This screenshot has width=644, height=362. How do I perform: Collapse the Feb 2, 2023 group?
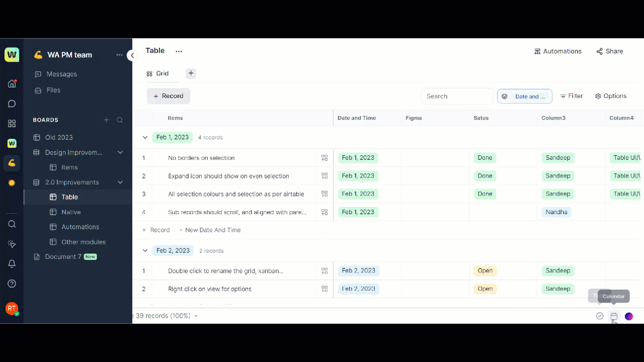[x=145, y=250]
